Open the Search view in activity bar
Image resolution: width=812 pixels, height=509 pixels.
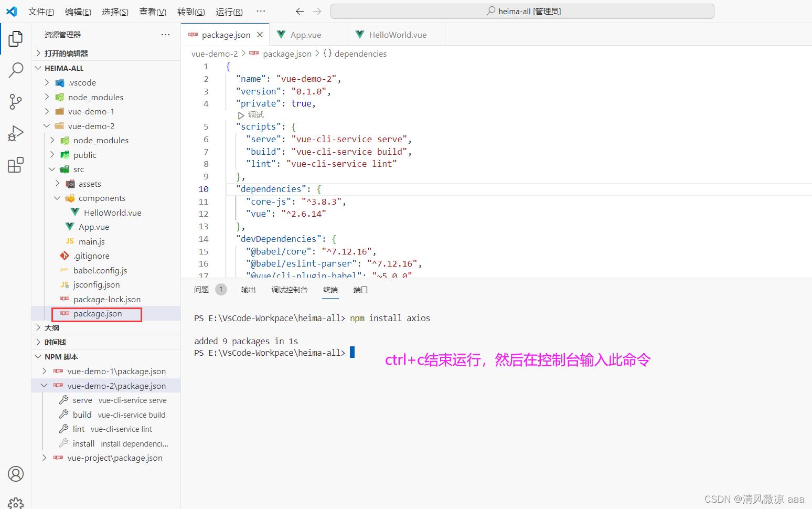tap(16, 70)
